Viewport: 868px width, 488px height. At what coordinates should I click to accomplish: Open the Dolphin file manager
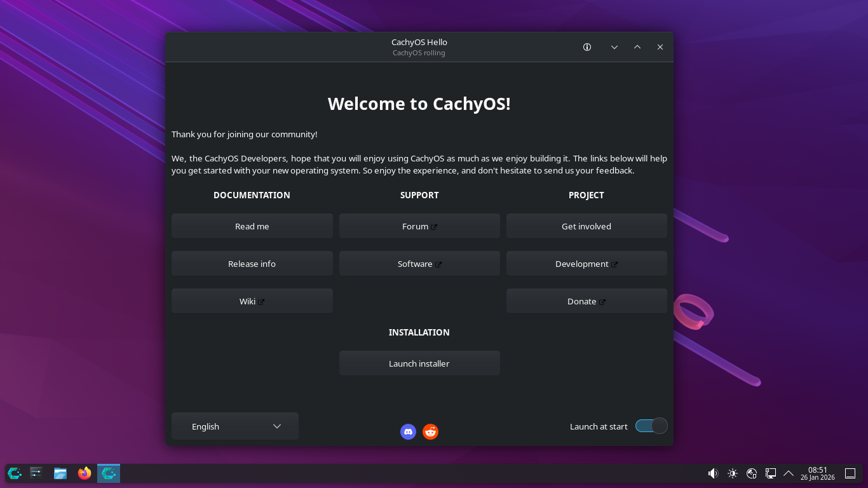click(x=60, y=473)
